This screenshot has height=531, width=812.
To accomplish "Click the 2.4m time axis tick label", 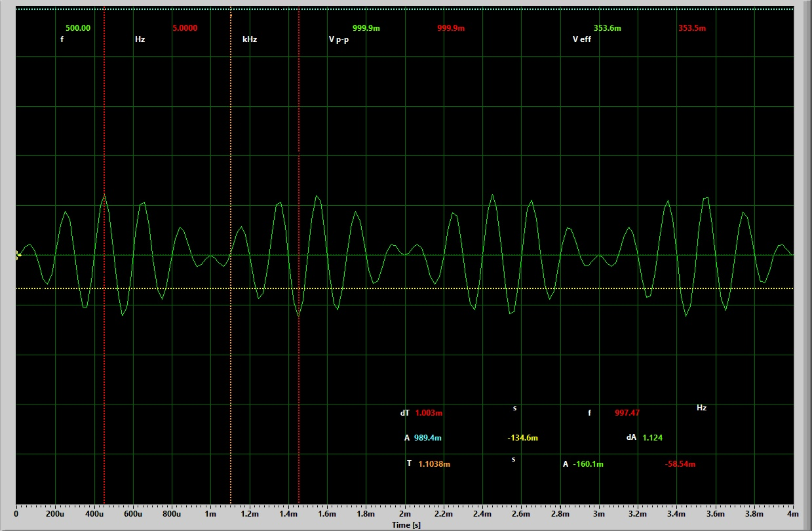I will [482, 515].
